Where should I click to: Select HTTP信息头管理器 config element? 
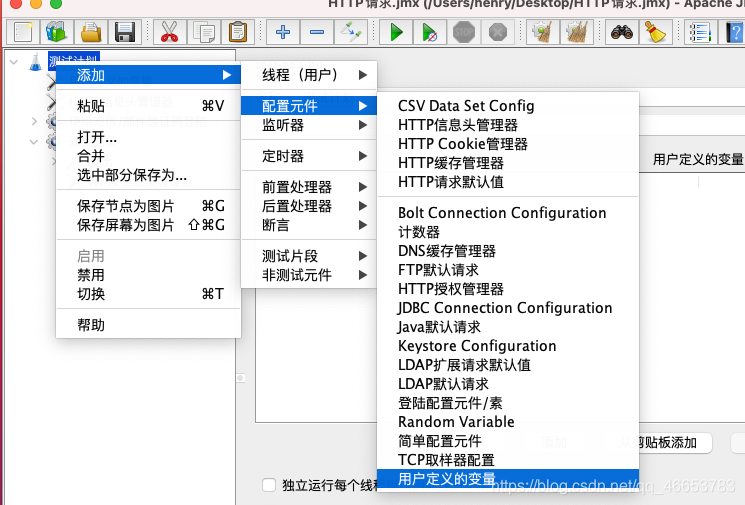(508, 125)
